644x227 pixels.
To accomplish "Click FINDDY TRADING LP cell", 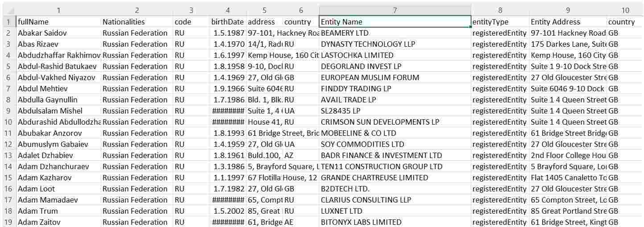I will [395, 89].
